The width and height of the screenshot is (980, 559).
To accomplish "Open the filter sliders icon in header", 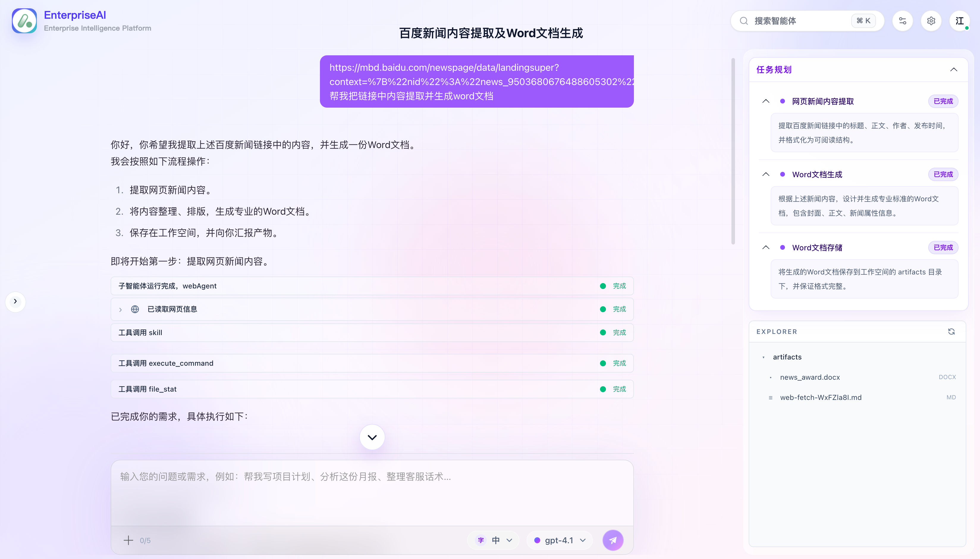I will [902, 21].
